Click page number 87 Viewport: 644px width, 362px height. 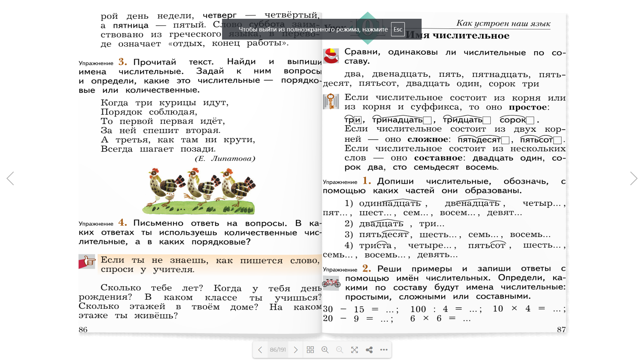[x=561, y=330]
